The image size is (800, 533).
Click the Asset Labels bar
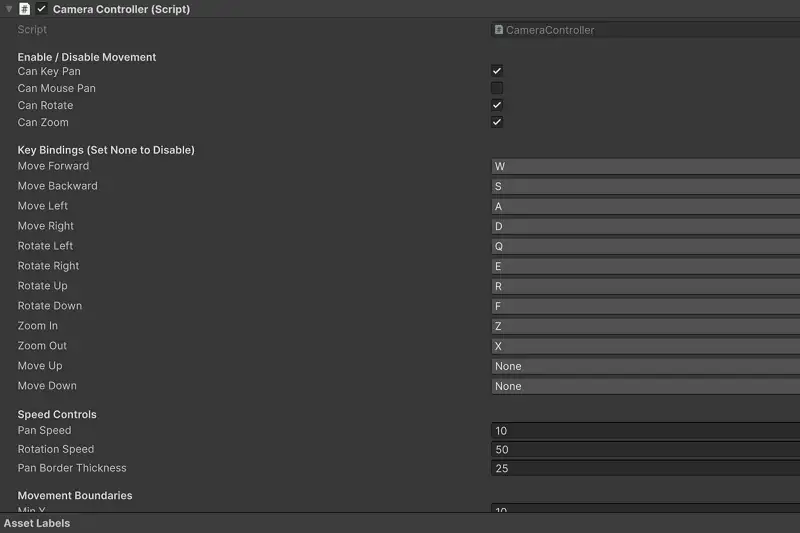(400, 523)
